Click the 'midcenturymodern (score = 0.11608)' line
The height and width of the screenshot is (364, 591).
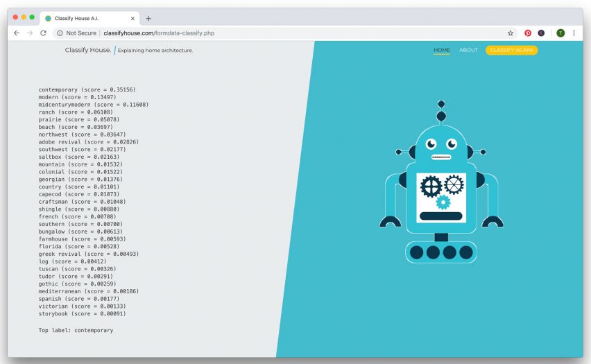(x=94, y=105)
